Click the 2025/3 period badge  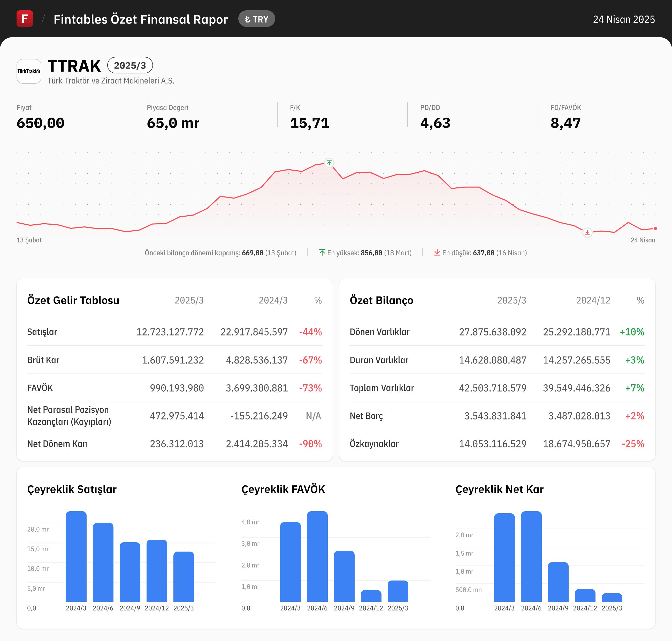[x=130, y=65]
